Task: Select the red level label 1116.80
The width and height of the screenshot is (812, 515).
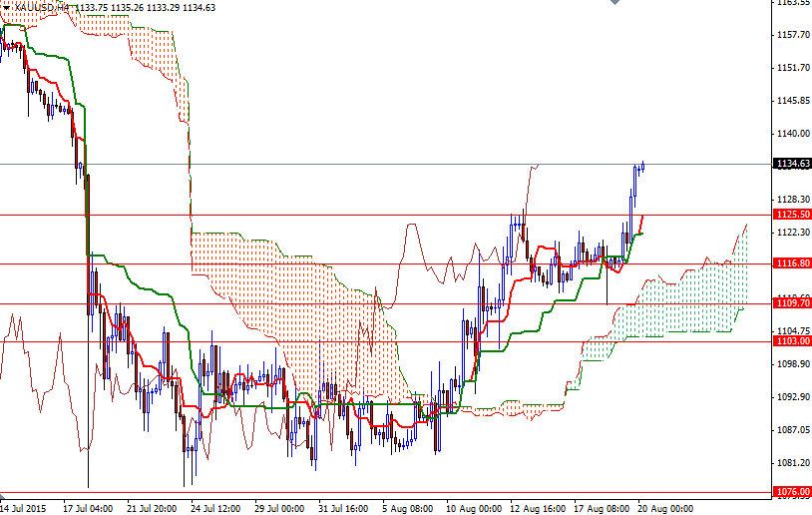Action: 792,263
